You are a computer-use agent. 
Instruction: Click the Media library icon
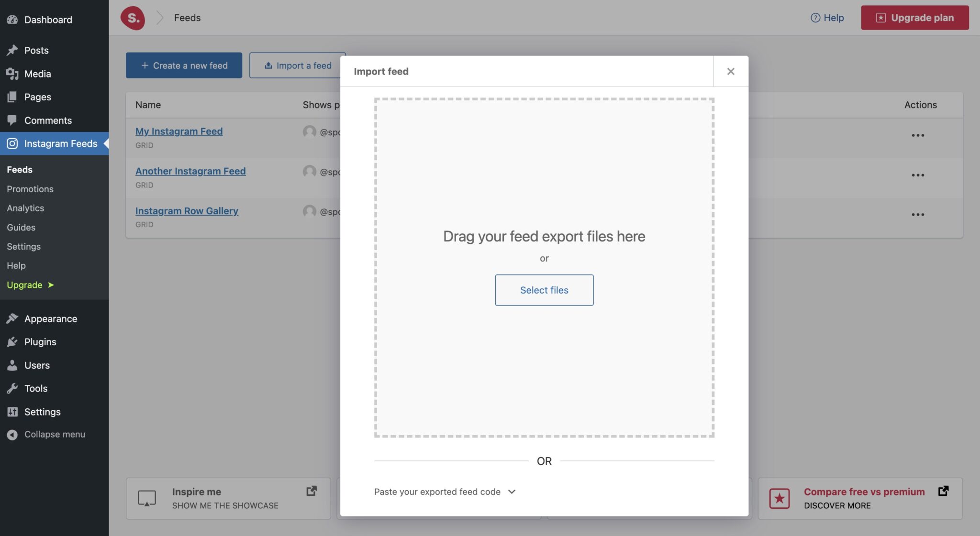coord(12,74)
